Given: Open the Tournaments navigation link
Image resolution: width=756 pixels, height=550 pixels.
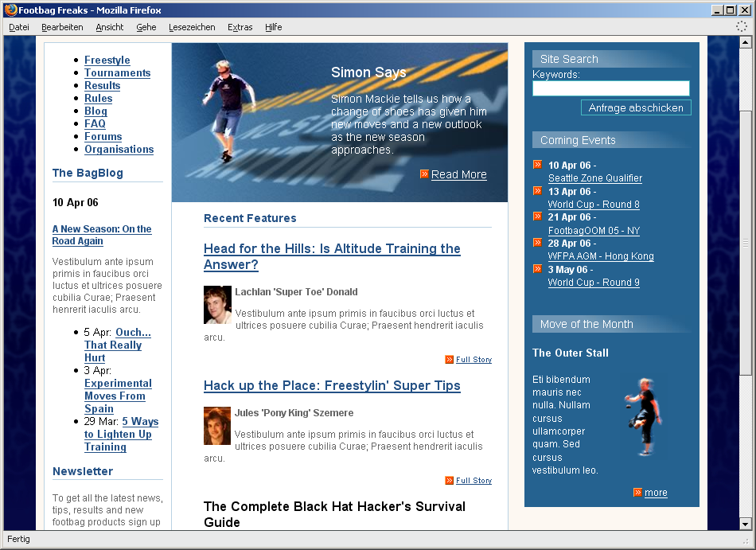Looking at the screenshot, I should click(x=117, y=72).
